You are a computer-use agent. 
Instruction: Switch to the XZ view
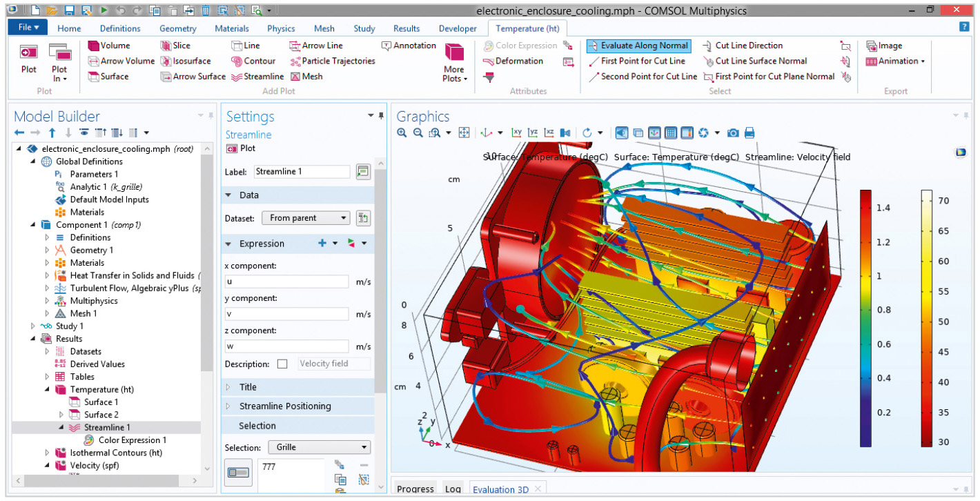click(549, 132)
